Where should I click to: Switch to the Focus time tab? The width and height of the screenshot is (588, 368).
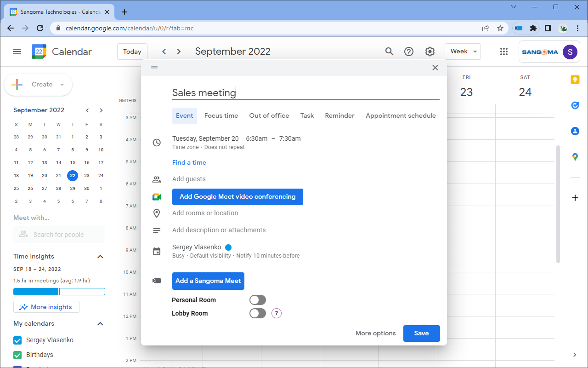221,116
